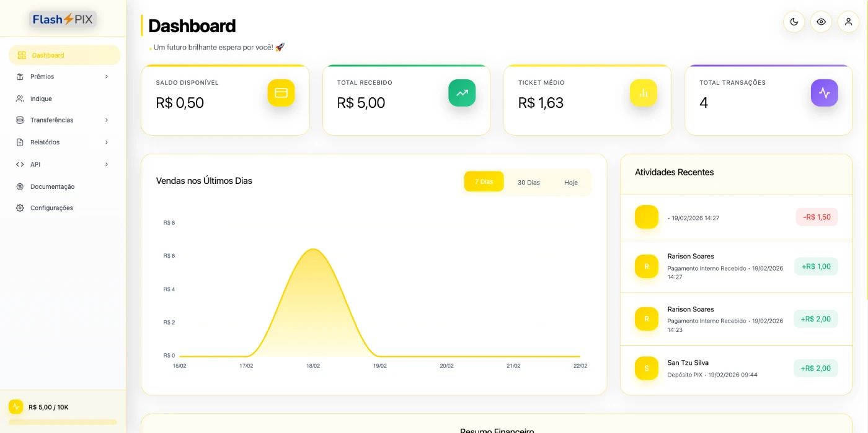Click the R$ 5,00 / 10K progress bar

(63, 422)
